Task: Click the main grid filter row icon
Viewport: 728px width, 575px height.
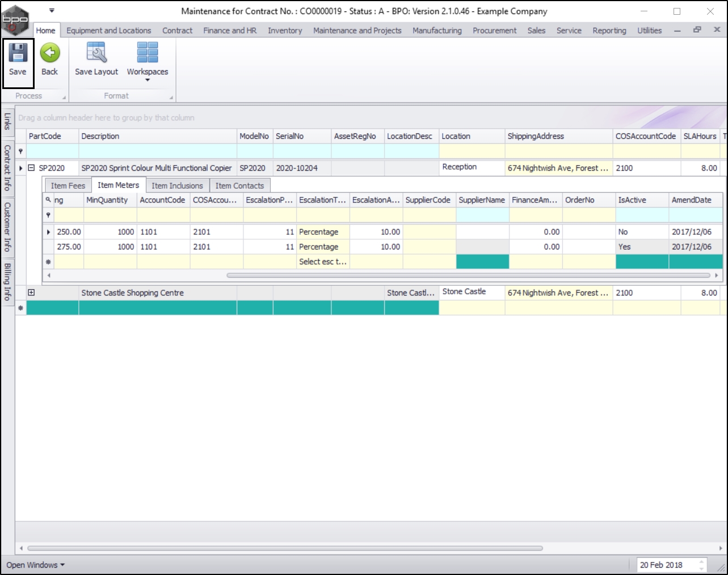Action: pos(21,151)
